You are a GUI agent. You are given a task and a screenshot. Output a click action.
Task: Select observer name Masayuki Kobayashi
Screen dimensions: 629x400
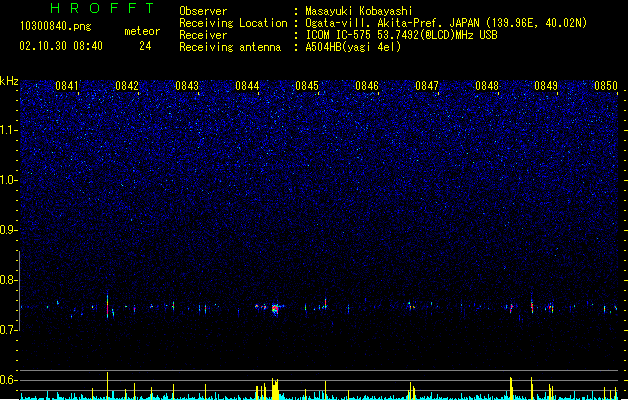[359, 11]
